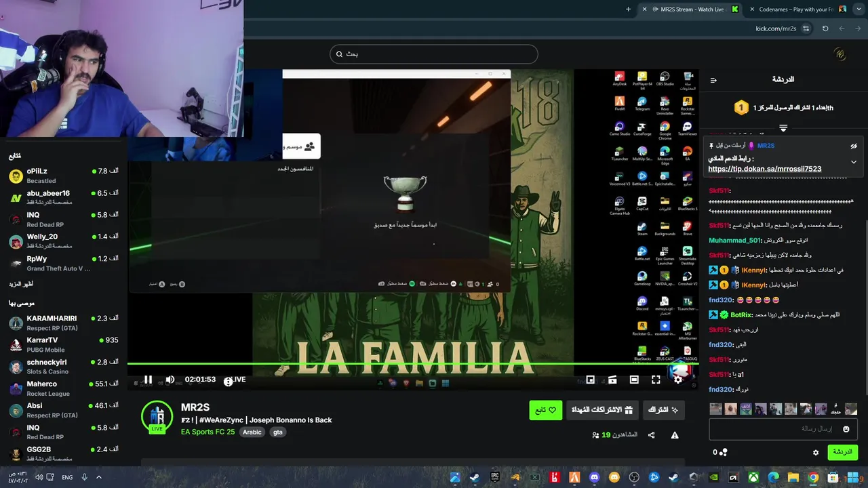Expand the pinned message chevron
868x488 pixels.
pyautogui.click(x=854, y=162)
